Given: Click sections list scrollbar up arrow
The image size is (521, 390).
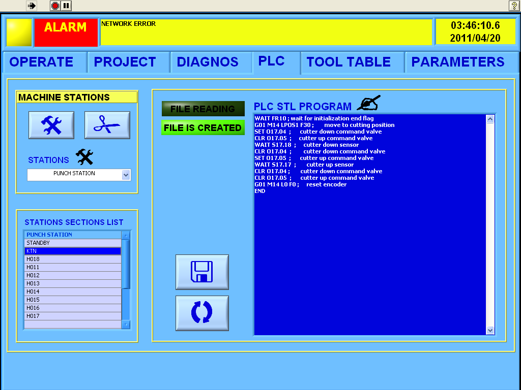Looking at the screenshot, I should (126, 235).
